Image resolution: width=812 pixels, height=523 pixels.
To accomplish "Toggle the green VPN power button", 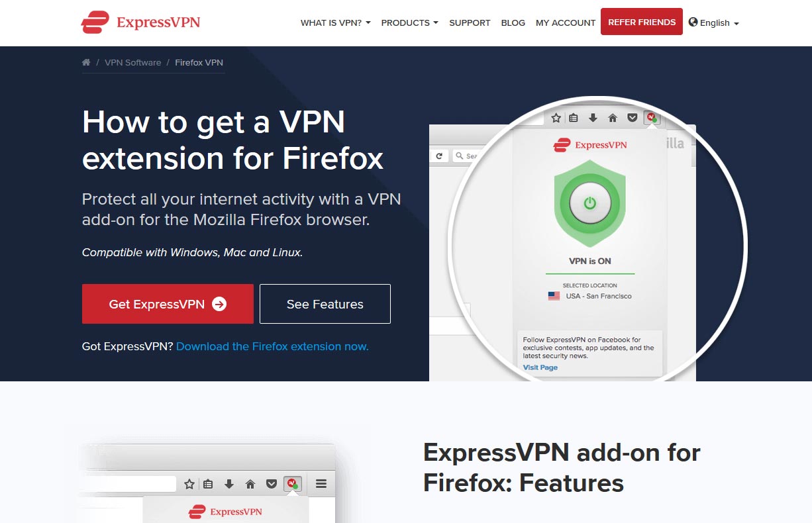I will pos(589,203).
